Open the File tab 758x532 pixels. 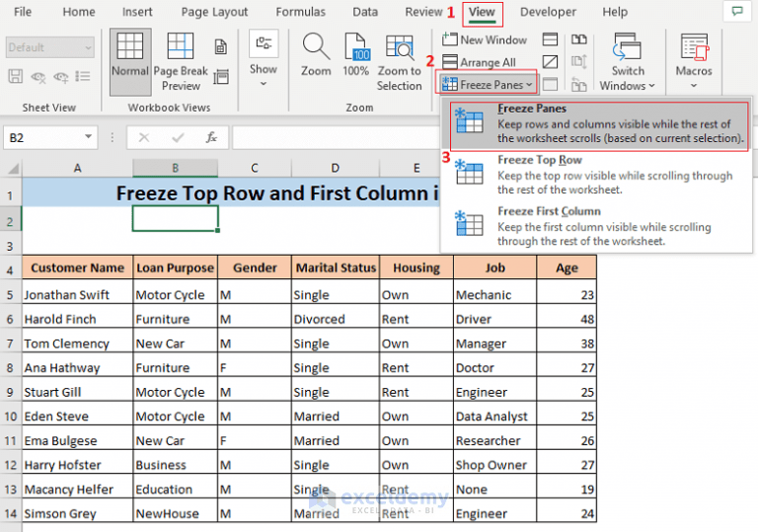point(23,12)
